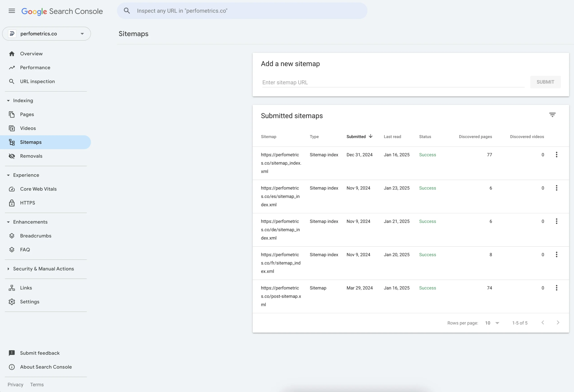Click the SUBMIT sitemap button

pos(545,82)
